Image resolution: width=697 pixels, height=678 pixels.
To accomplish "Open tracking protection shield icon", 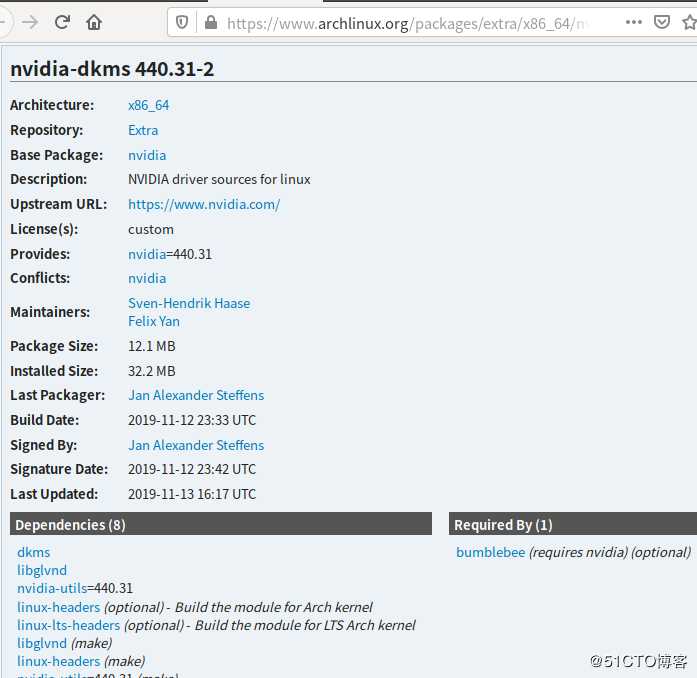I will 182,22.
